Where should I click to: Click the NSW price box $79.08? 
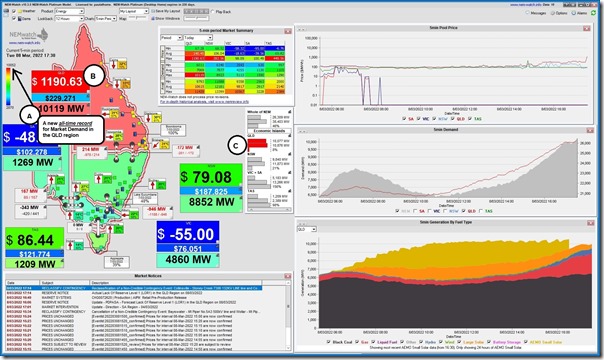(x=211, y=176)
